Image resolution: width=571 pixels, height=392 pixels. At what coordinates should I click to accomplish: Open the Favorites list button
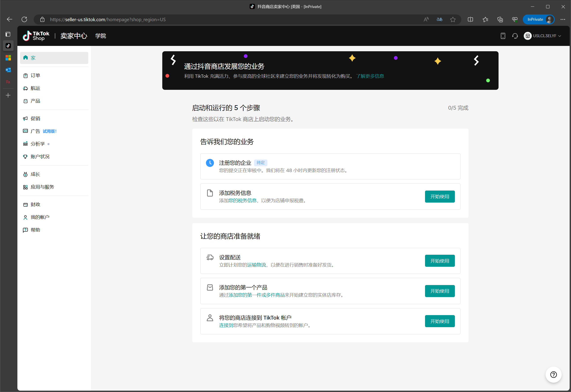(485, 19)
